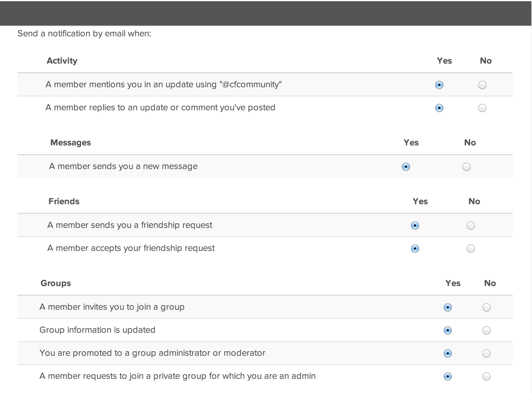Select No for member sends new message
Image resolution: width=532 pixels, height=394 pixels.
point(466,167)
